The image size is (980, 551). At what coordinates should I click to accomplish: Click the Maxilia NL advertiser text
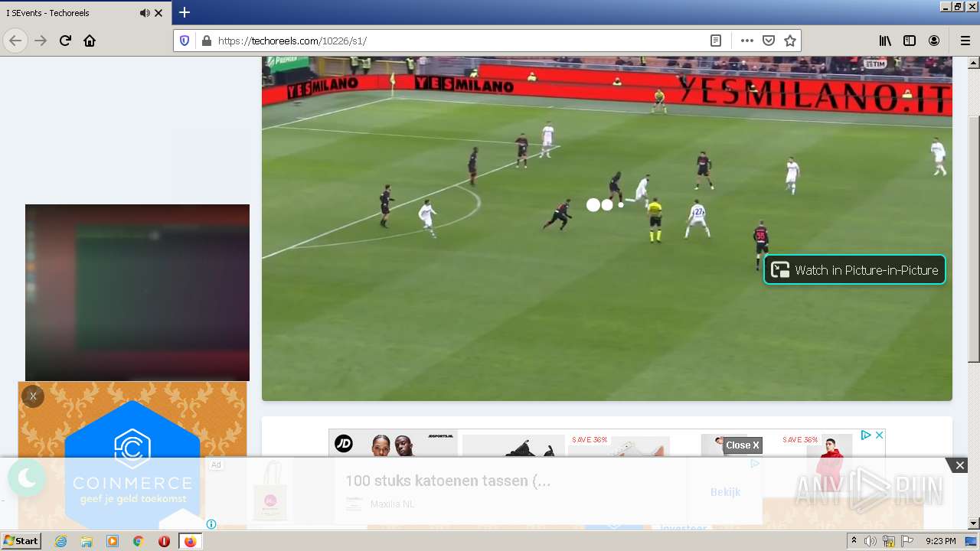pos(392,504)
